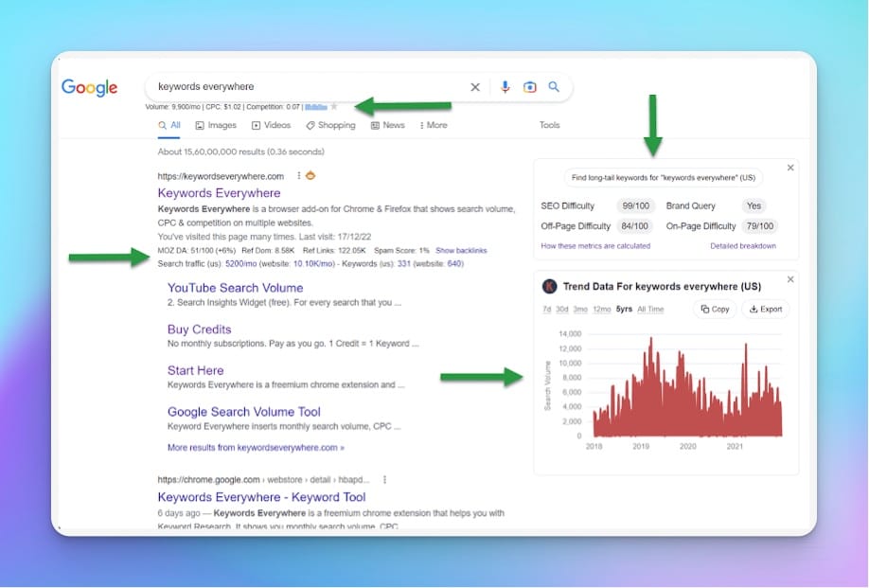Switch to the Videos tab
This screenshot has width=869, height=588.
(271, 125)
